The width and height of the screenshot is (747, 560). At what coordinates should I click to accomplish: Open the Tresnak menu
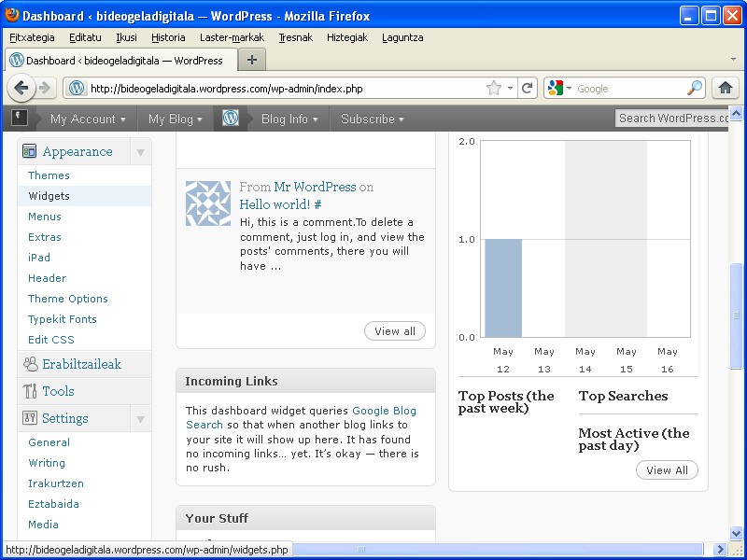point(296,37)
